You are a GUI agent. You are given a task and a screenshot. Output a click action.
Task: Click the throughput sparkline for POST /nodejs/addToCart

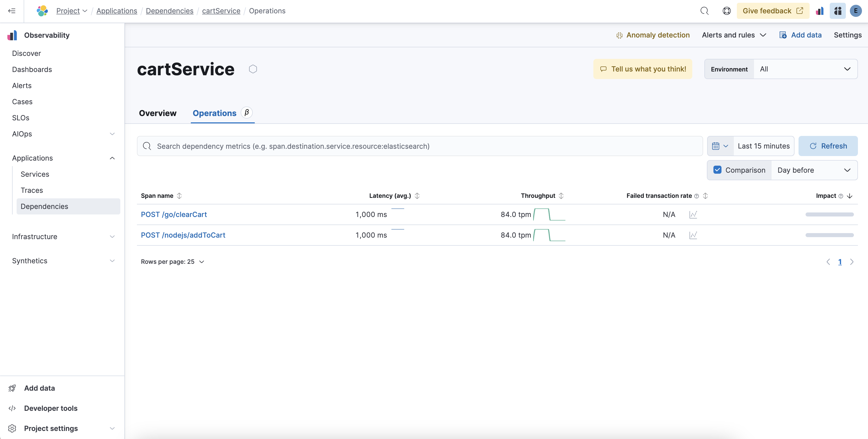[x=549, y=235]
